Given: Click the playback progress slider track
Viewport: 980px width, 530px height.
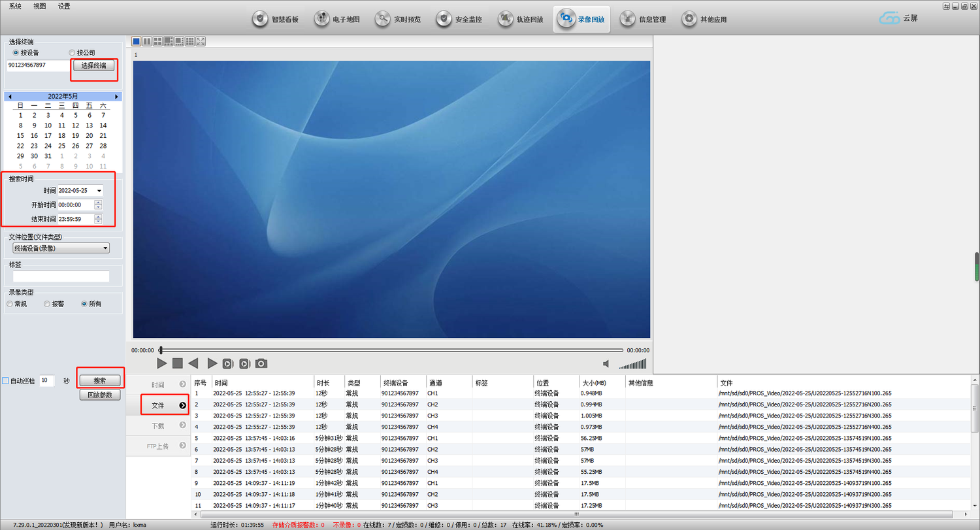Looking at the screenshot, I should point(391,350).
